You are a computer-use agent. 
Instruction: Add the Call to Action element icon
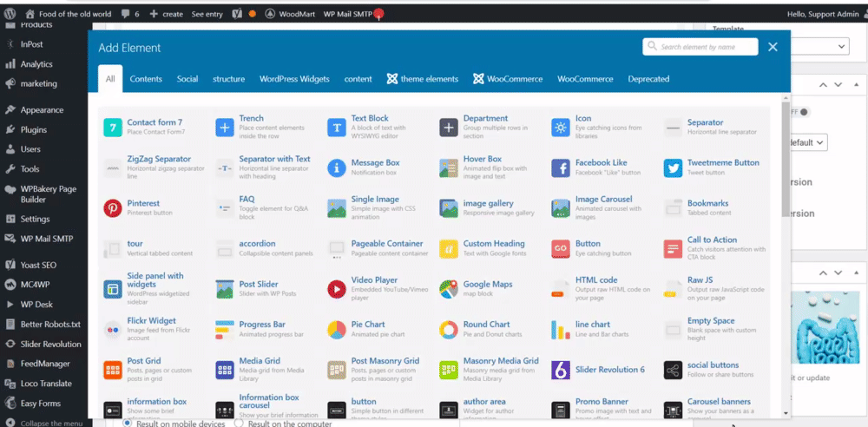[673, 249]
